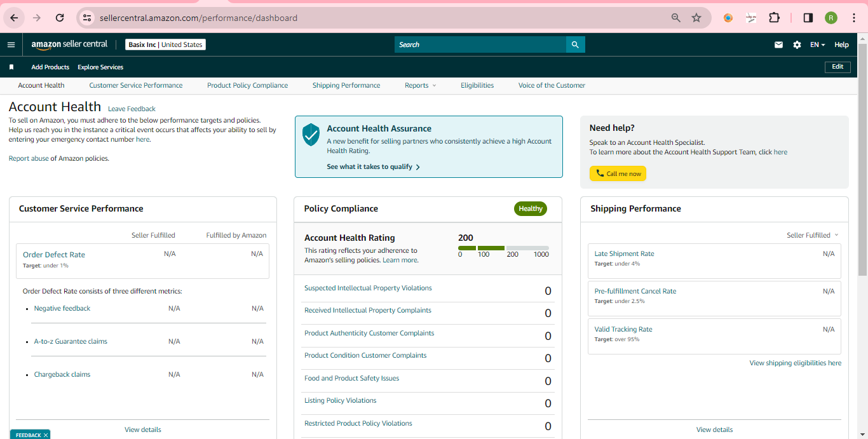
Task: Open the Pre-fulfillment Cancel Rate link
Action: click(x=635, y=291)
